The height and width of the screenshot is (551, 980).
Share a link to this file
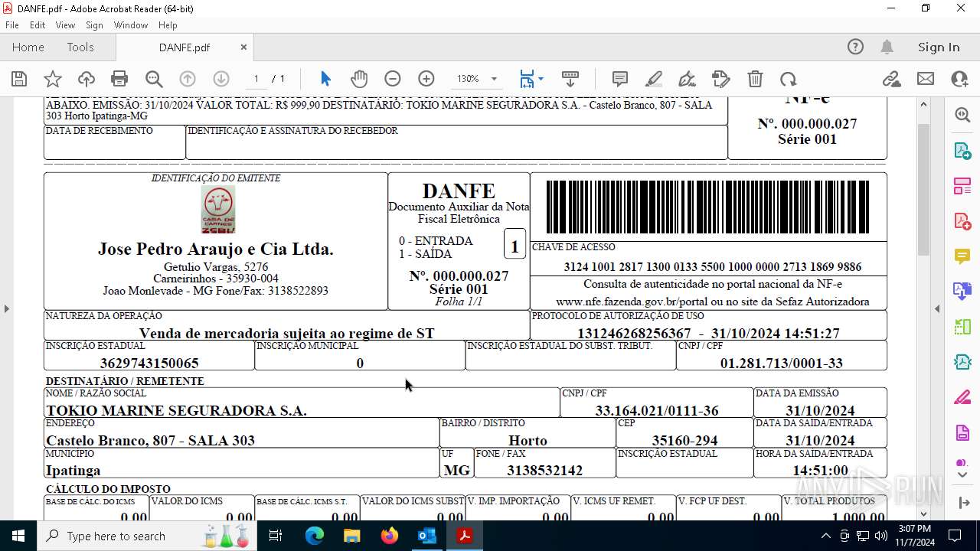point(891,79)
